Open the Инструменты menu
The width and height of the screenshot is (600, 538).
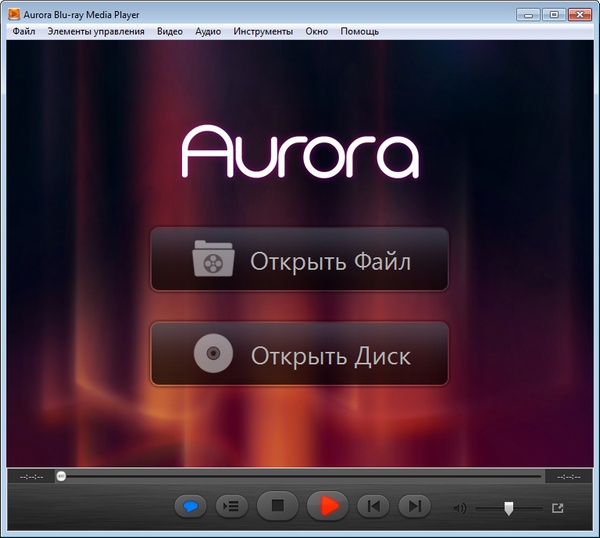(263, 31)
